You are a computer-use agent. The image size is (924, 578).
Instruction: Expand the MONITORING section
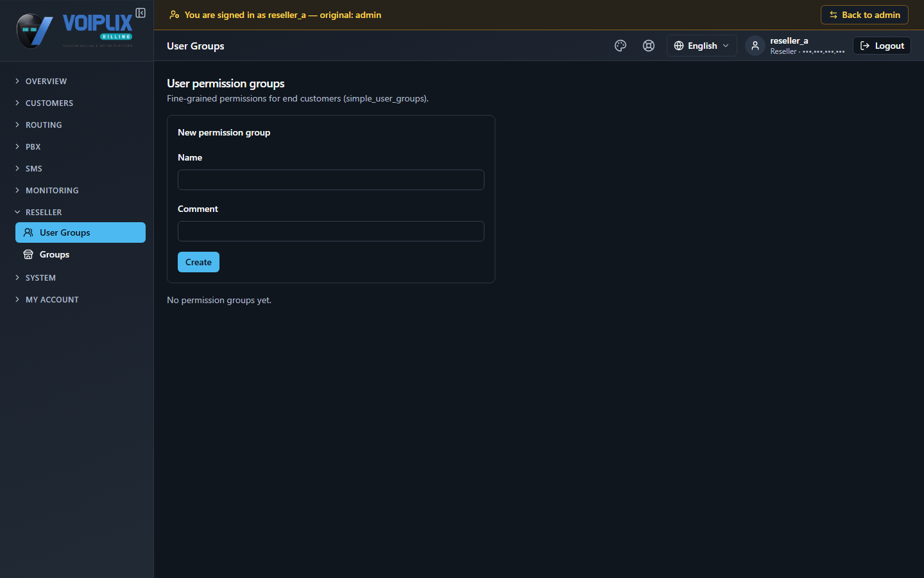coord(52,190)
